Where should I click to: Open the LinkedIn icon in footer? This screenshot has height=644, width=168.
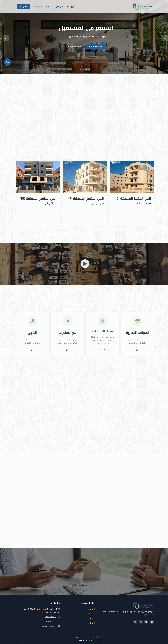click(152, 621)
